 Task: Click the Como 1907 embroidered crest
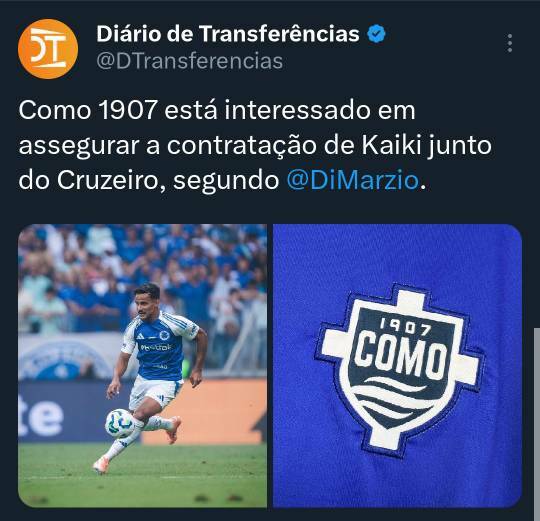point(400,370)
